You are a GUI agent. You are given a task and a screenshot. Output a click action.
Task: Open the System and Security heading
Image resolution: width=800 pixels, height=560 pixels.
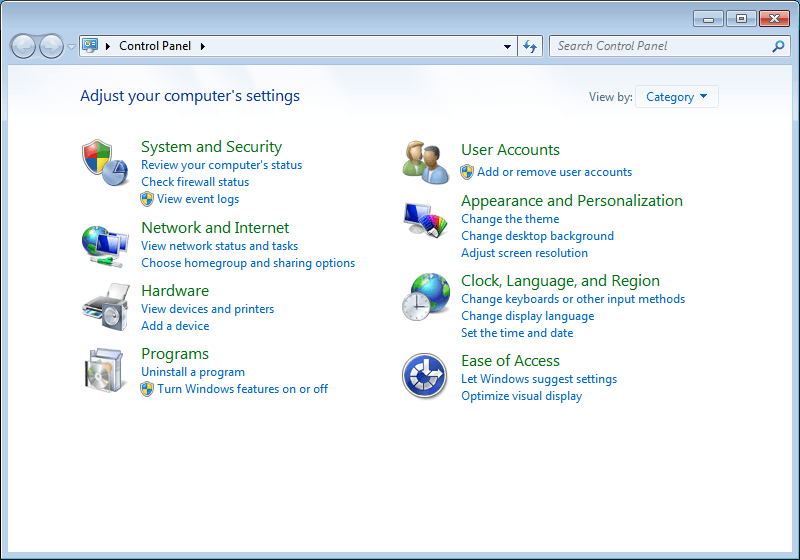tap(211, 147)
